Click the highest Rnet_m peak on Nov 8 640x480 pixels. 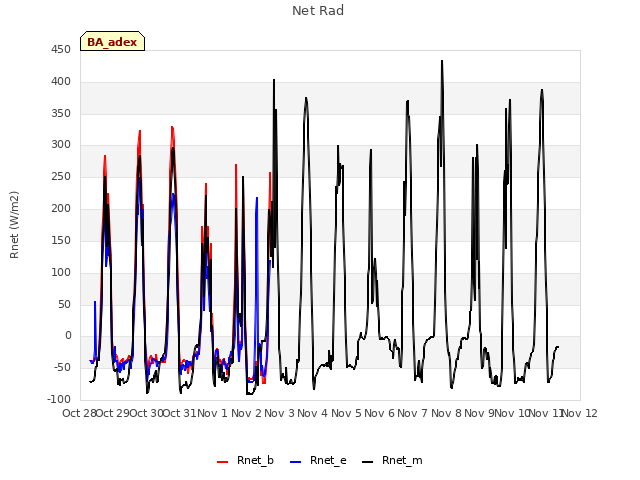click(x=442, y=61)
